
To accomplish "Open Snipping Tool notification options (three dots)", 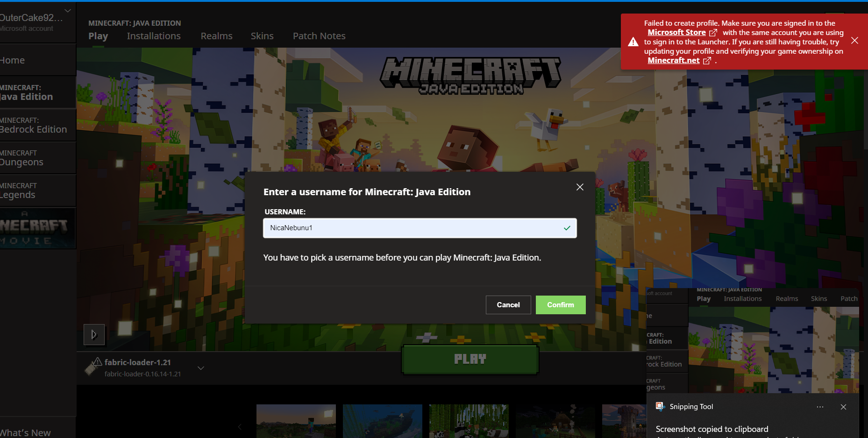I will click(x=820, y=407).
